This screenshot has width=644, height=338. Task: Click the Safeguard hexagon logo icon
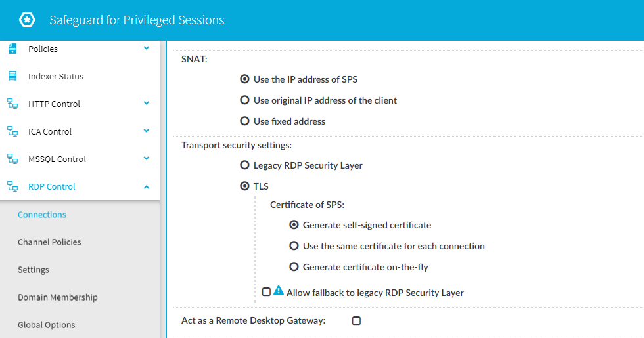point(27,20)
